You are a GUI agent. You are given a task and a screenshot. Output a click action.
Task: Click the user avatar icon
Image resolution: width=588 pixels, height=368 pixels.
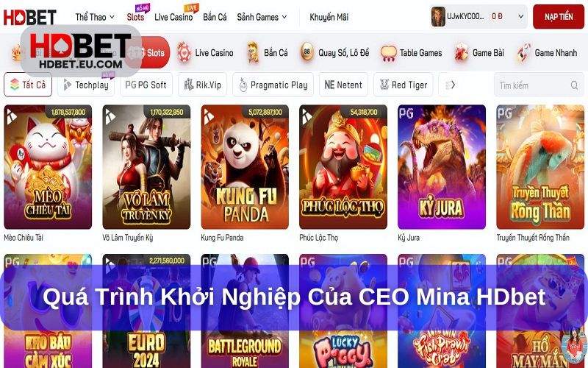pyautogui.click(x=438, y=16)
